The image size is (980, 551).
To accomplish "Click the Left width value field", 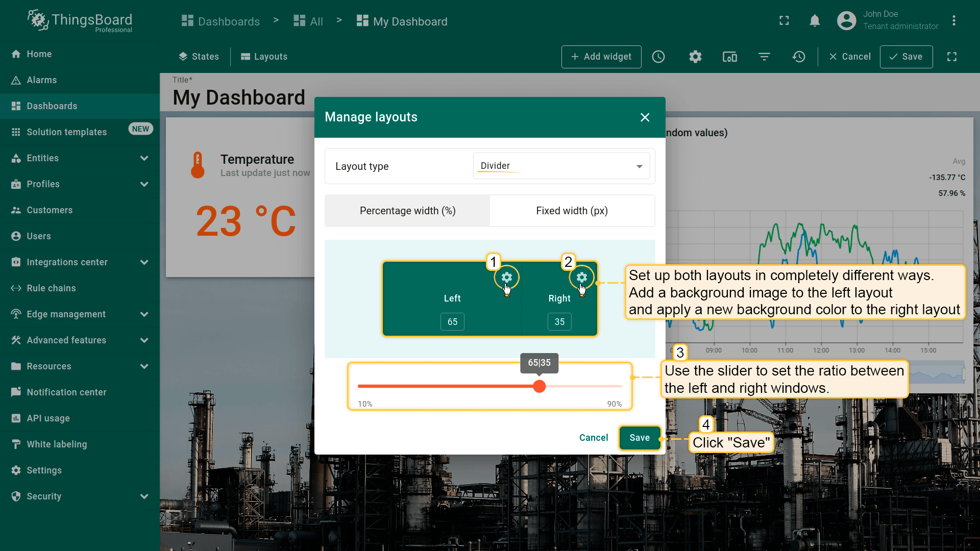I will pyautogui.click(x=452, y=322).
